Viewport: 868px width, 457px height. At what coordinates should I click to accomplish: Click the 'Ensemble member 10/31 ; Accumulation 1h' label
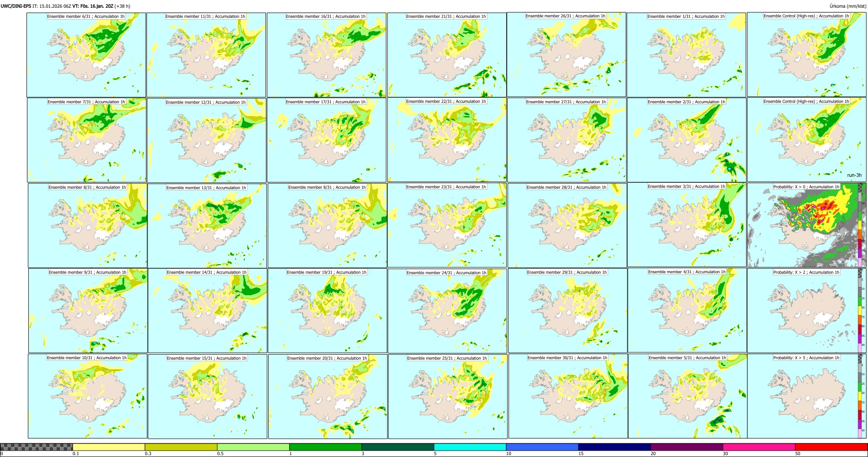tap(87, 358)
